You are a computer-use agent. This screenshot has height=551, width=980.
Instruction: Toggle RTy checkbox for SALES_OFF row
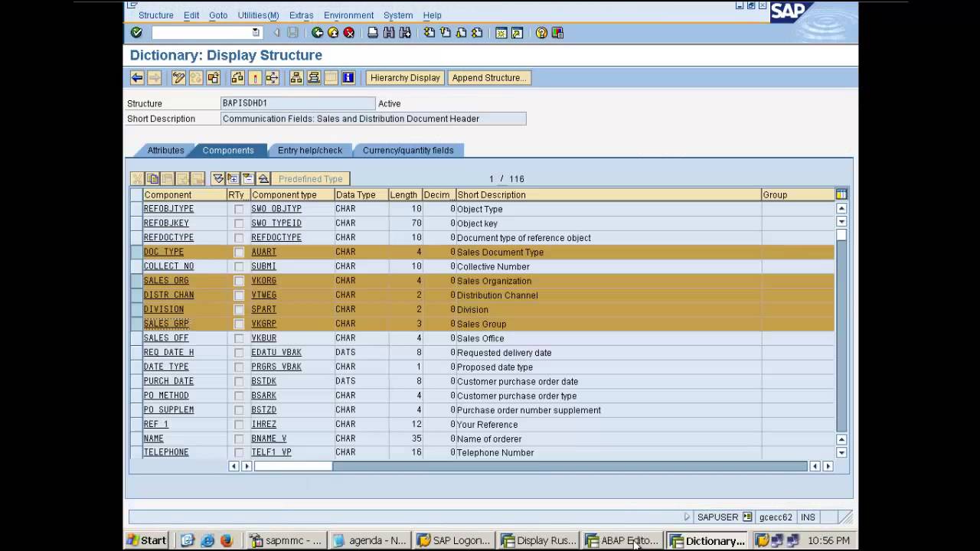239,338
